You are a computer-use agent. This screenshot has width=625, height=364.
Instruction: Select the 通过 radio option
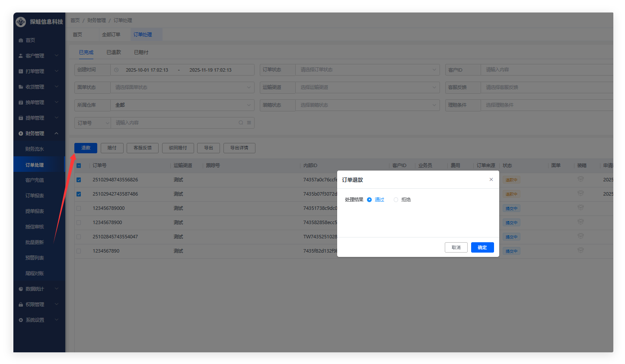click(369, 199)
